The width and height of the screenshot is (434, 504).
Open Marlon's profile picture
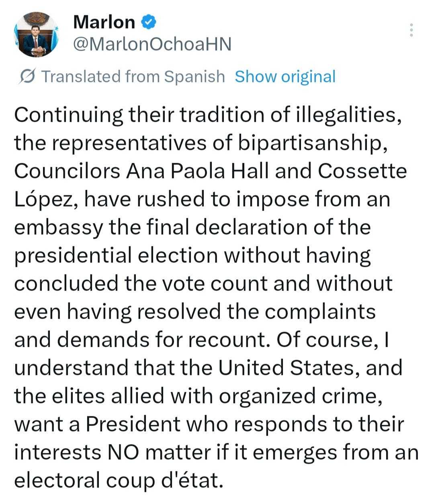(x=36, y=35)
